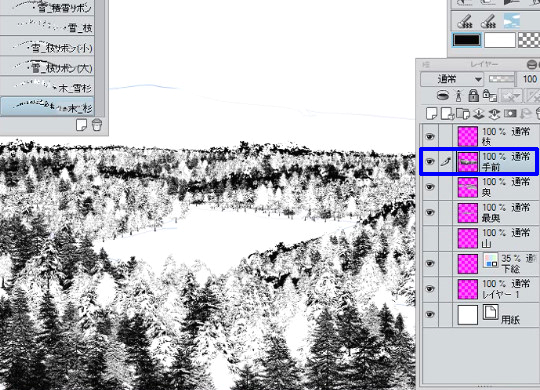Choose the 木_雪杉 brush preset
Viewport: 540px width, 390px height.
(47, 86)
